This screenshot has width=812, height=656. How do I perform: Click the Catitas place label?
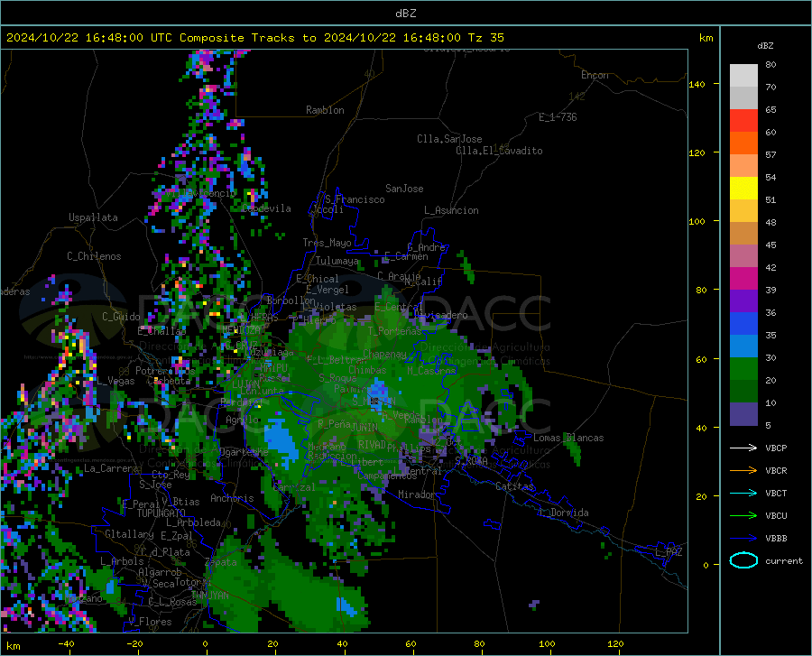point(514,486)
